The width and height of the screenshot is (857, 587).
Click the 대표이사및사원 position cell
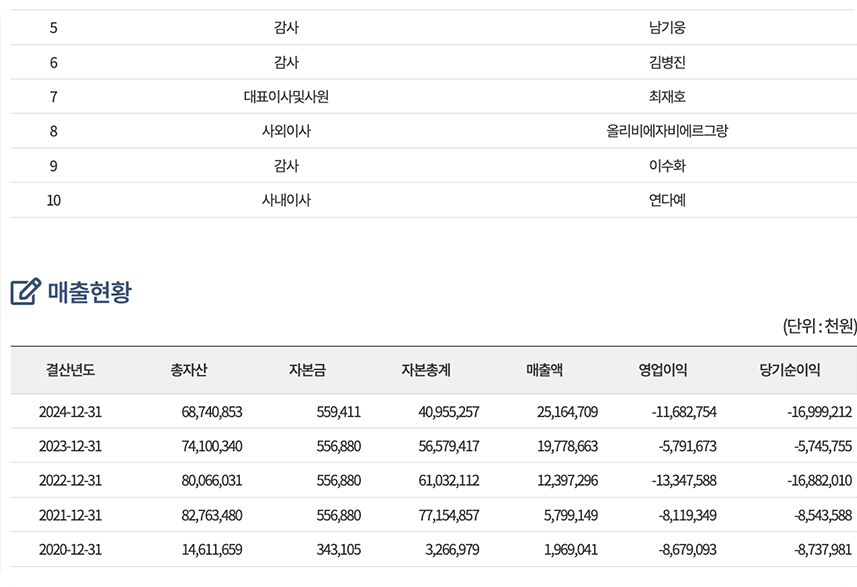click(286, 97)
